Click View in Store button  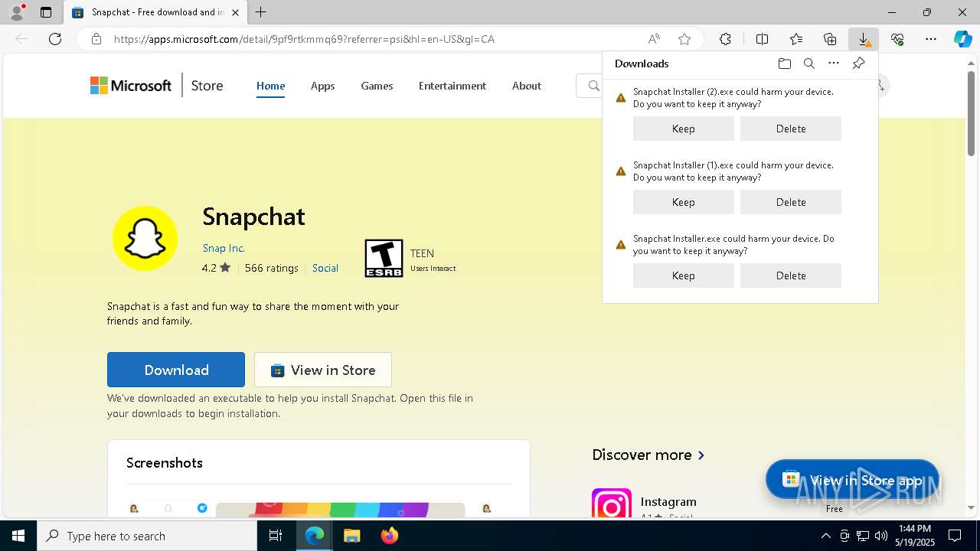(x=323, y=370)
